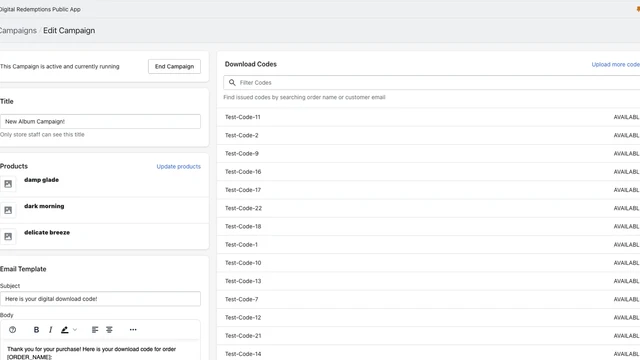Focus the Filter Codes search field
Screen dimensions: 640x360
pos(431,82)
